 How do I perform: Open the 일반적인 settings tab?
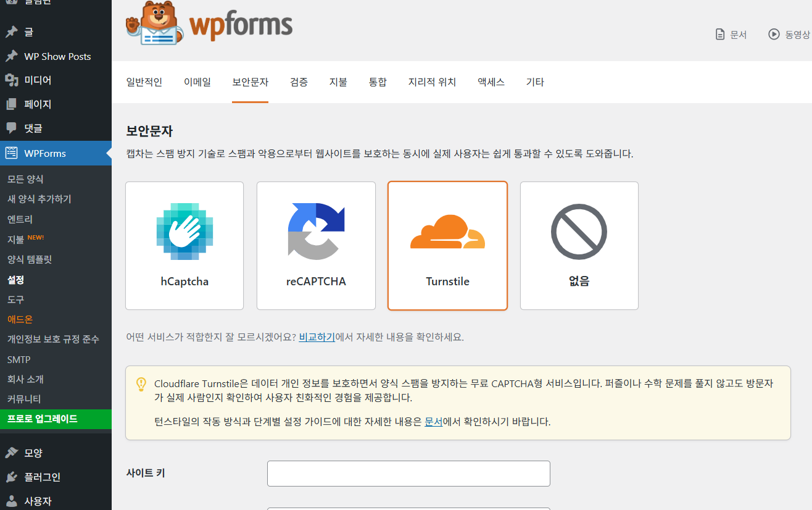click(144, 82)
